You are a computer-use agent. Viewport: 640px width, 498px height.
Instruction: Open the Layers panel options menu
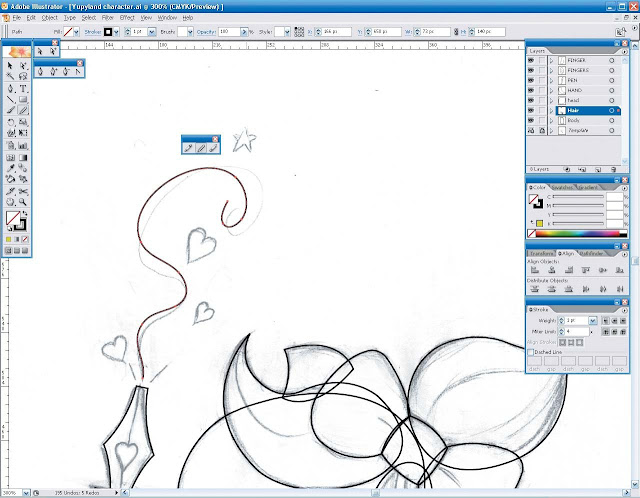pos(624,51)
